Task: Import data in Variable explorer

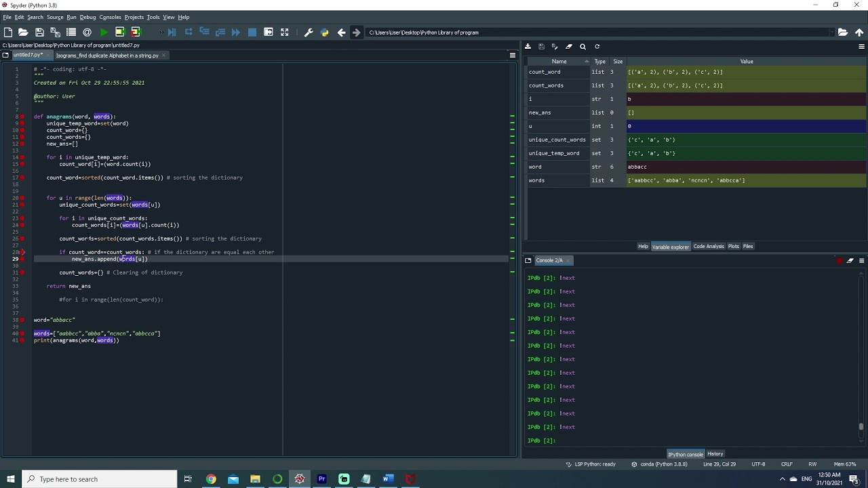Action: (528, 47)
